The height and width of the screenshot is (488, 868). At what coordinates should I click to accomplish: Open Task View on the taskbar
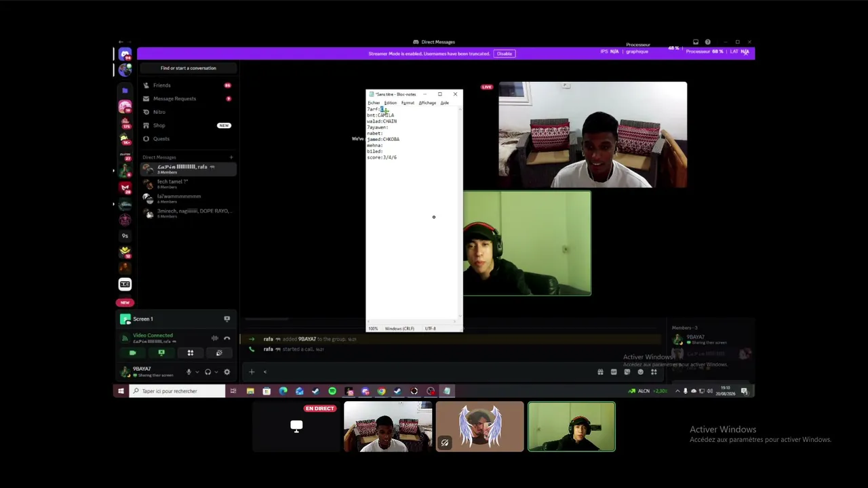point(233,391)
